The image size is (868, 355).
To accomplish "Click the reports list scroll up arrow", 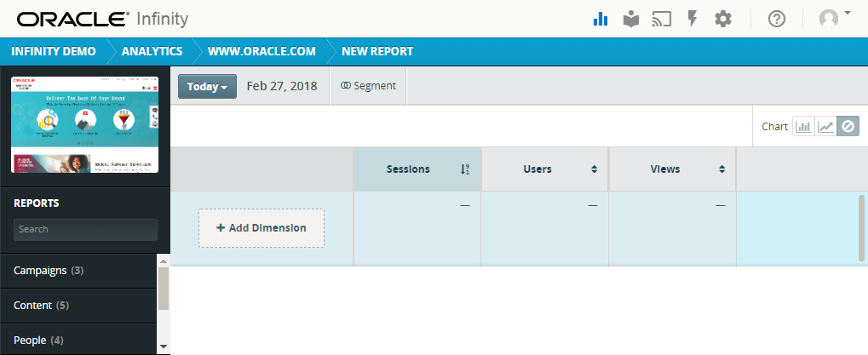I will [x=164, y=261].
